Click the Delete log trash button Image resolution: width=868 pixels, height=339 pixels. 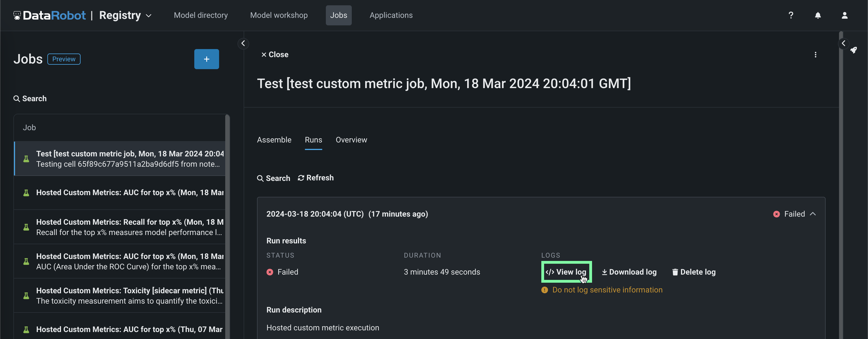[x=694, y=272]
